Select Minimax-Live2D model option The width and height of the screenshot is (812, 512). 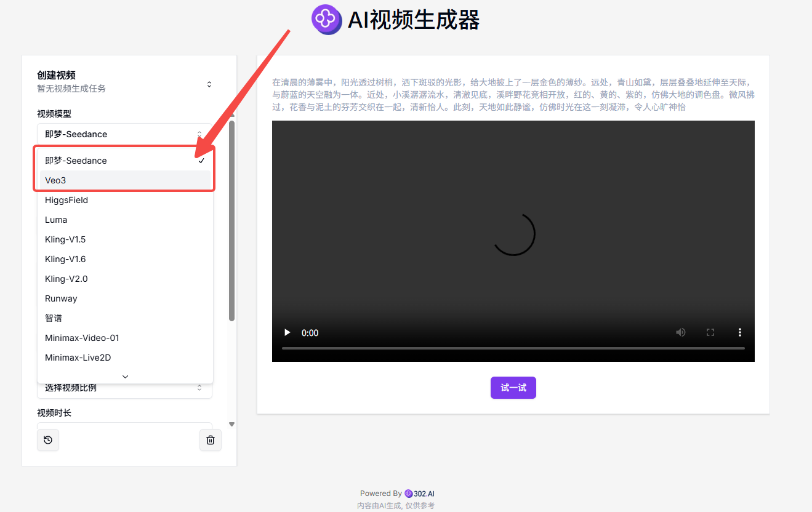126,358
